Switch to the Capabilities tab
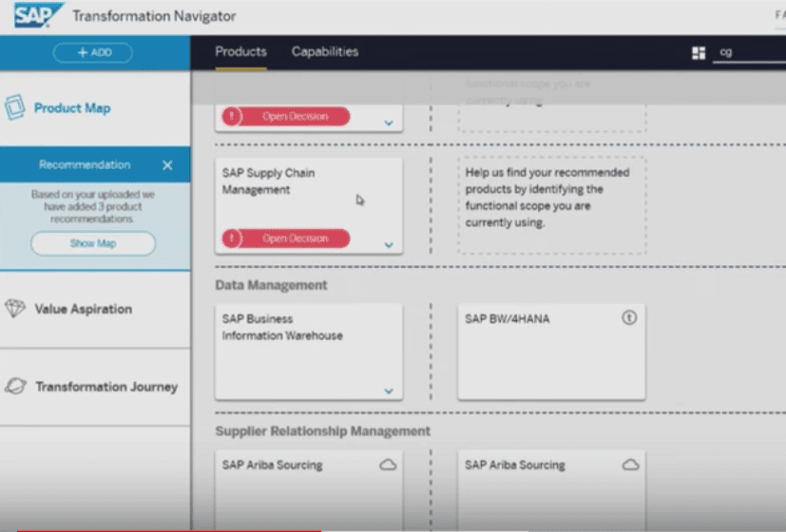This screenshot has height=532, width=786. pyautogui.click(x=325, y=51)
